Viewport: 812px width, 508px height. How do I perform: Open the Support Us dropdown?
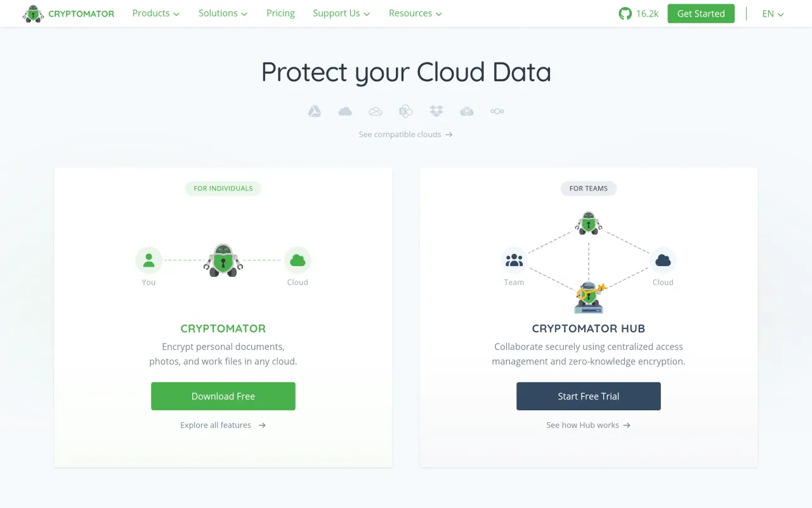point(341,13)
